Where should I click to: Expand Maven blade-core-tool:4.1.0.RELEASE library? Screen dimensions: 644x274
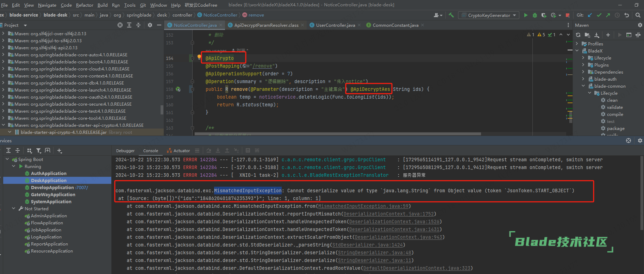(x=4, y=118)
